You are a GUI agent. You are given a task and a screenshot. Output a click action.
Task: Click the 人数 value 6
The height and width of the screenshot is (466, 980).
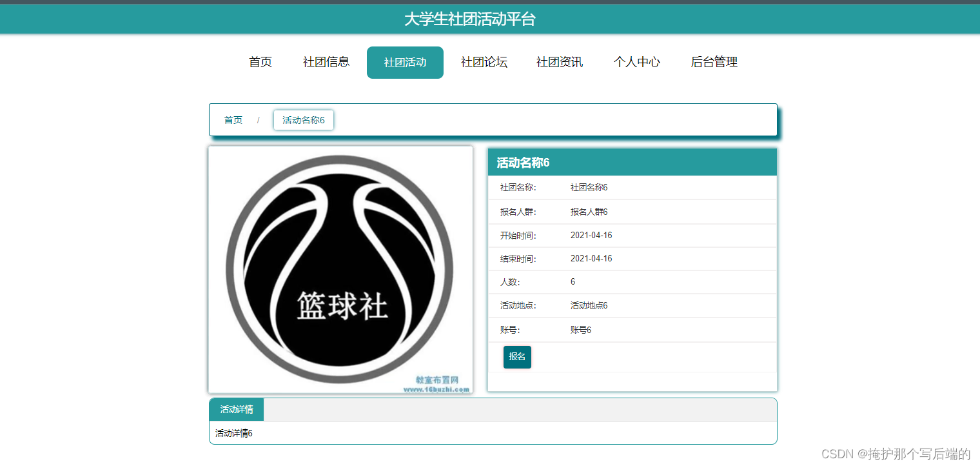click(573, 282)
